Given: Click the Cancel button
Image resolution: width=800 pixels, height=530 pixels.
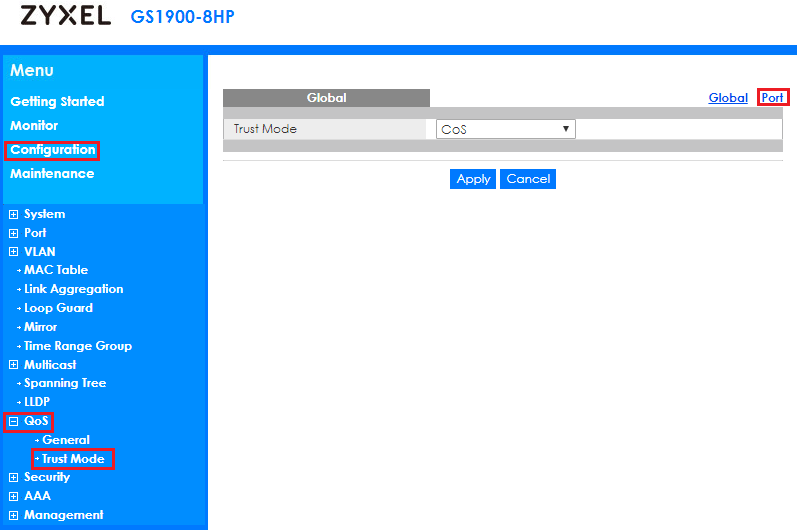Looking at the screenshot, I should 528,179.
